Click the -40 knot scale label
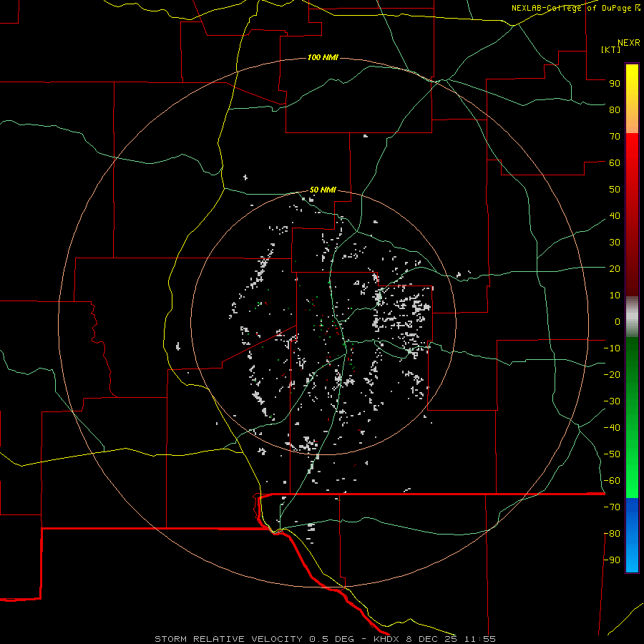 pyautogui.click(x=612, y=428)
